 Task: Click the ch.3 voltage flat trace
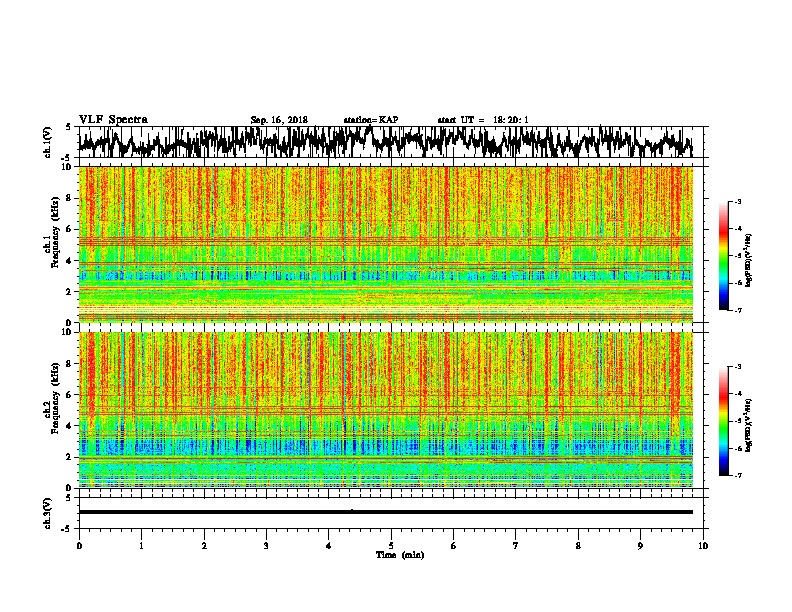coord(385,512)
